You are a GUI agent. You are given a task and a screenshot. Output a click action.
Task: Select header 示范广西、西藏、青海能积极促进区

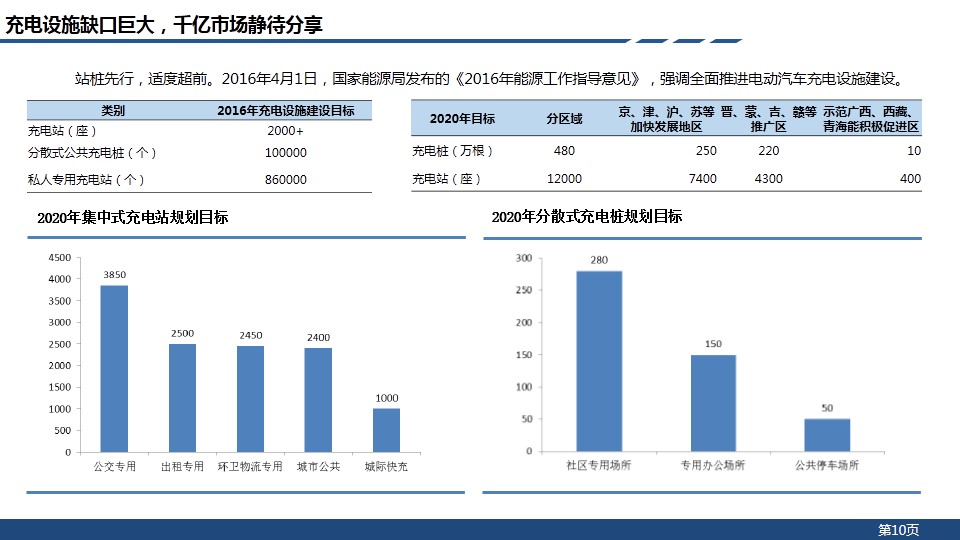[871, 119]
